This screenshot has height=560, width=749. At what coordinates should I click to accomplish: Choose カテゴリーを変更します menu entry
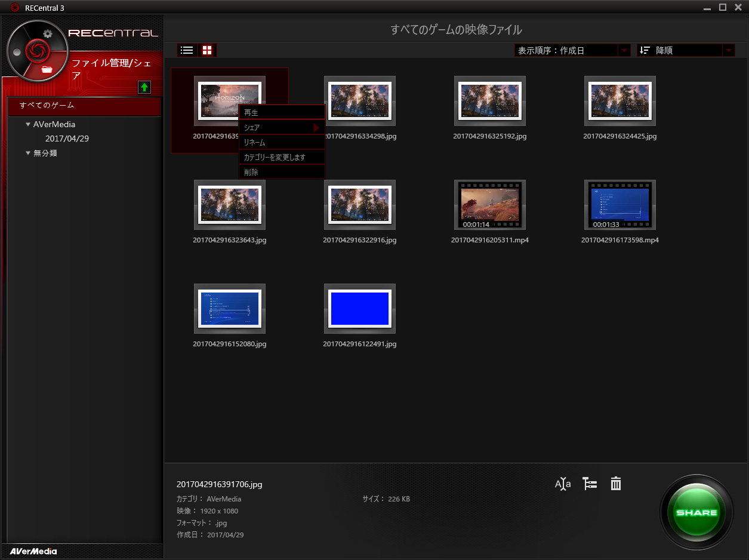point(282,157)
